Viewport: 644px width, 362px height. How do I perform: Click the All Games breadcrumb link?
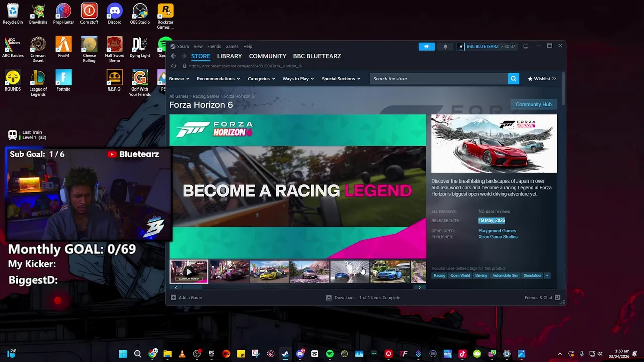179,96
